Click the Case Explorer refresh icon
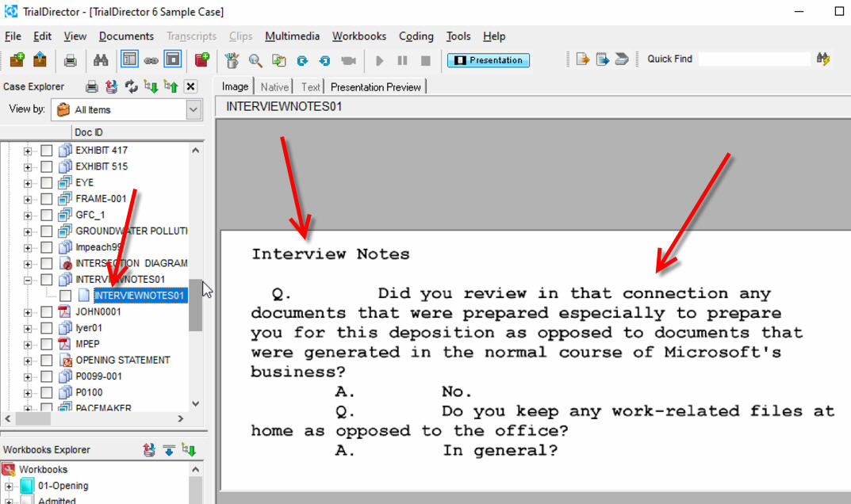Image resolution: width=851 pixels, height=504 pixels. [x=131, y=87]
